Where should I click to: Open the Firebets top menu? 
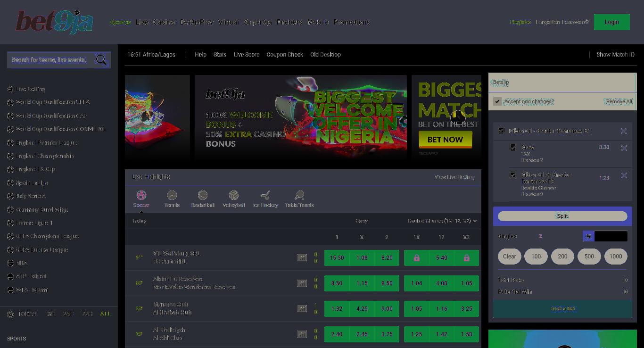(x=289, y=22)
